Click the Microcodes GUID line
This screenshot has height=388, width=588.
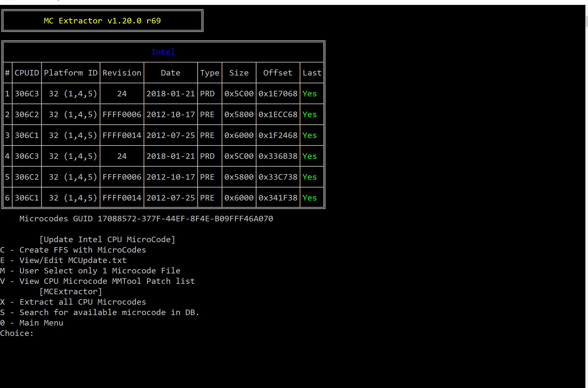[146, 219]
